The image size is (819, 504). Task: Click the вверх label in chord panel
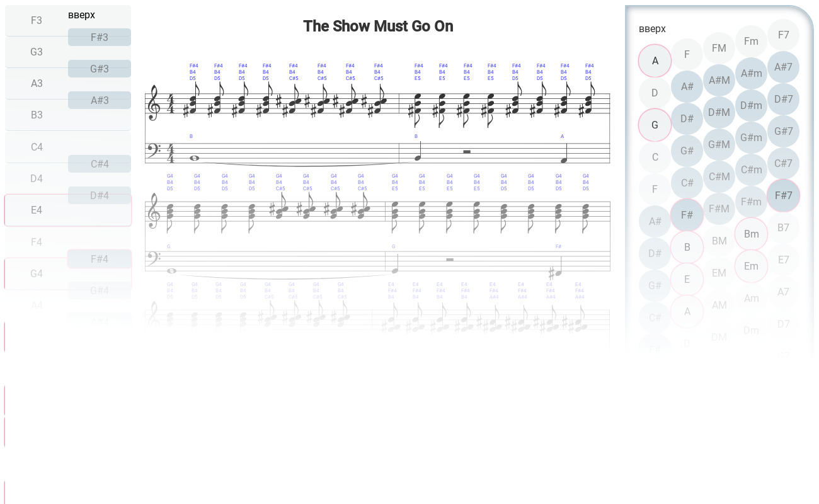pyautogui.click(x=652, y=28)
